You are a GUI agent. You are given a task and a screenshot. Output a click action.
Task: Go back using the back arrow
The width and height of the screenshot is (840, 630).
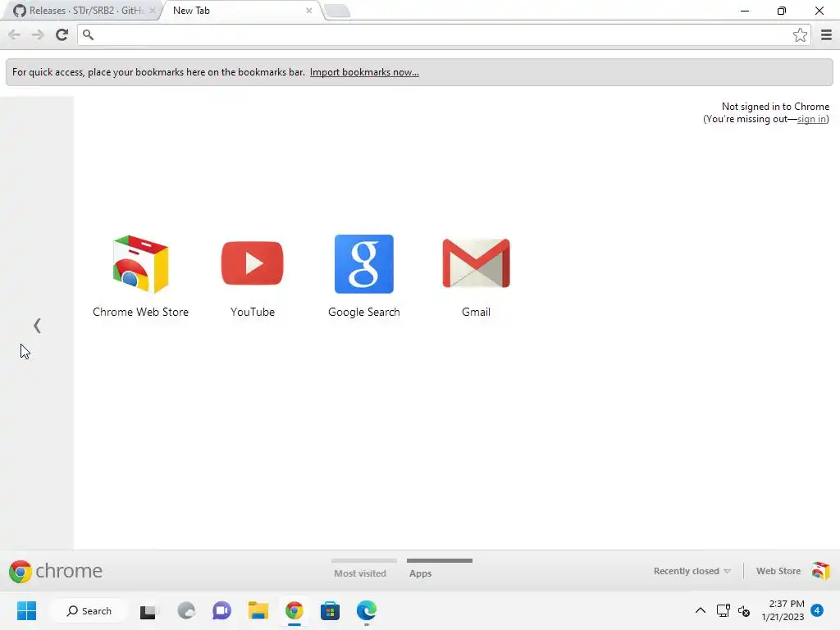(15, 34)
